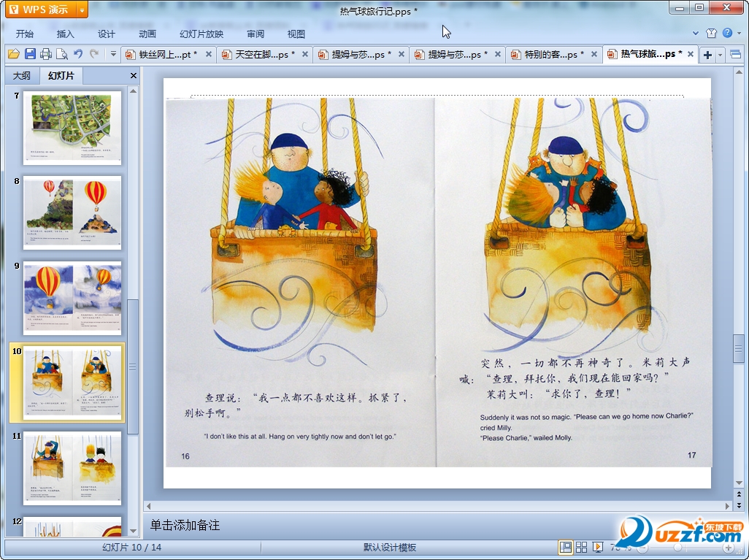Screen dimensions: 749x560
Task: Expand the WPS 演示 dropdown arrow
Action: [x=82, y=9]
